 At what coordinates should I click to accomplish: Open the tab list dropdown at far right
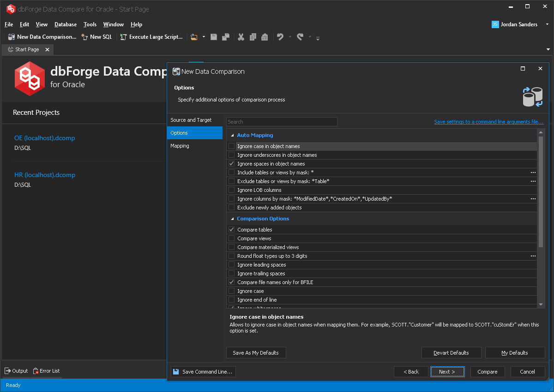548,49
